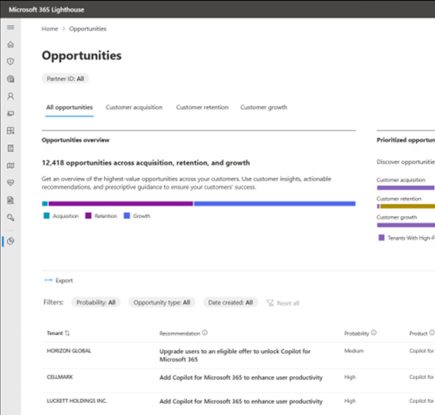Open the Devices sidebar icon
Viewport: 435px width, 415px height.
[x=11, y=114]
